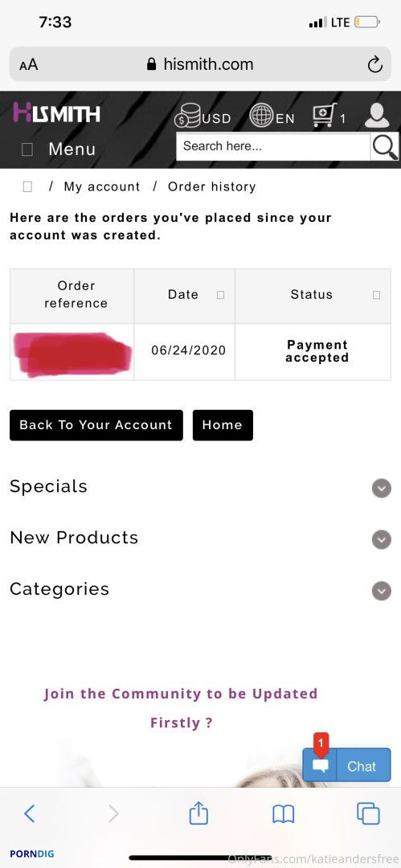Viewport: 401px width, 868px height.
Task: Open Safari bookmarks book icon
Action: pos(283,814)
